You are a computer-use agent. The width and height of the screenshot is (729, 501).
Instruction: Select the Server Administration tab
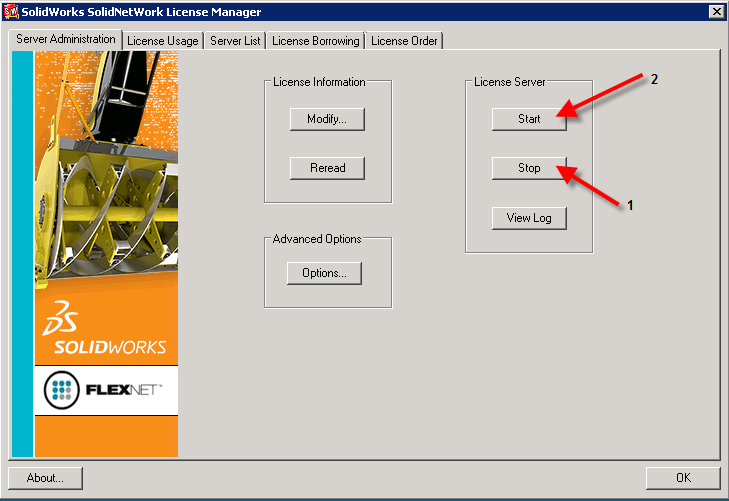[x=66, y=39]
